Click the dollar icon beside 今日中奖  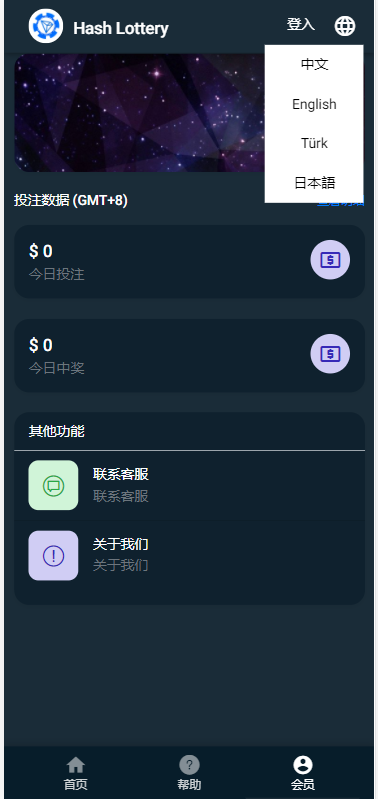[x=330, y=354]
